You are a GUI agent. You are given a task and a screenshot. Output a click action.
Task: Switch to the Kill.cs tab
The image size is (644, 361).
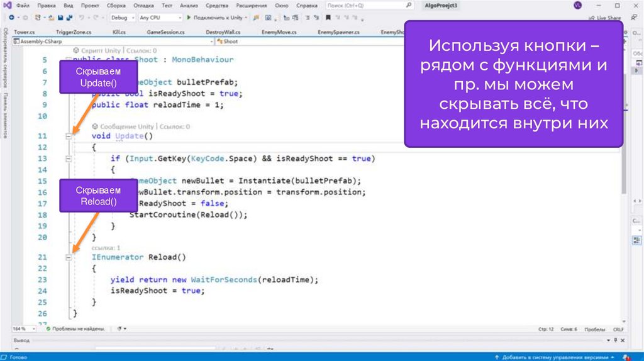[119, 32]
